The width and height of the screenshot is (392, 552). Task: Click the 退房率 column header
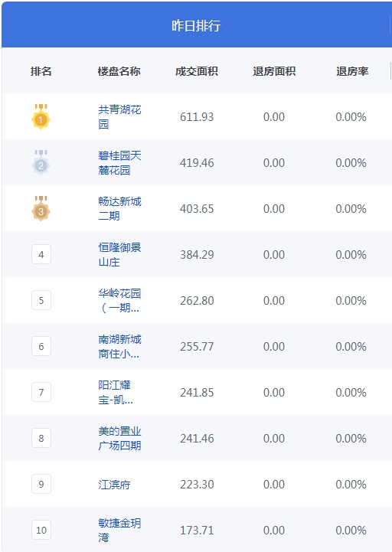352,71
